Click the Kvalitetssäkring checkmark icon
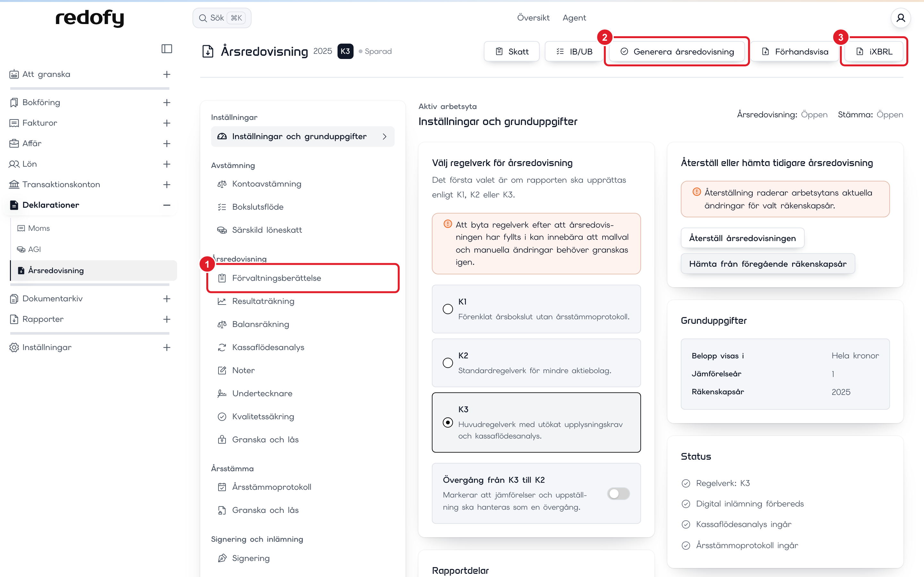The width and height of the screenshot is (924, 577). click(222, 416)
